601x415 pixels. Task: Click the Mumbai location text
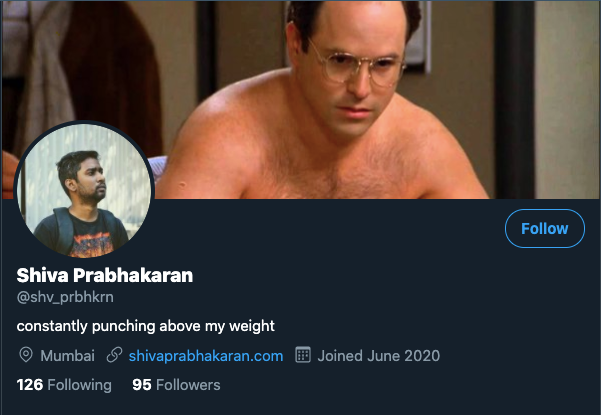click(x=67, y=356)
